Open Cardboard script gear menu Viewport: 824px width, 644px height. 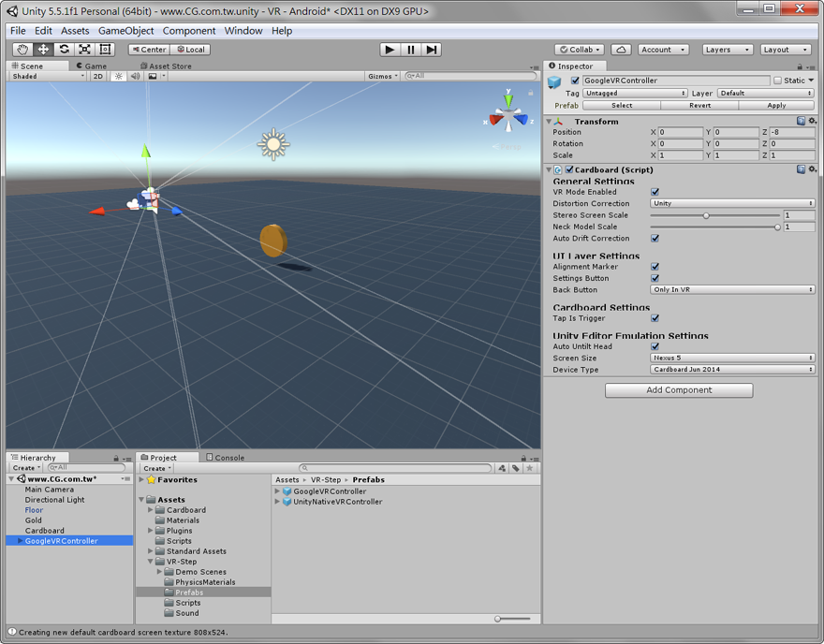812,169
